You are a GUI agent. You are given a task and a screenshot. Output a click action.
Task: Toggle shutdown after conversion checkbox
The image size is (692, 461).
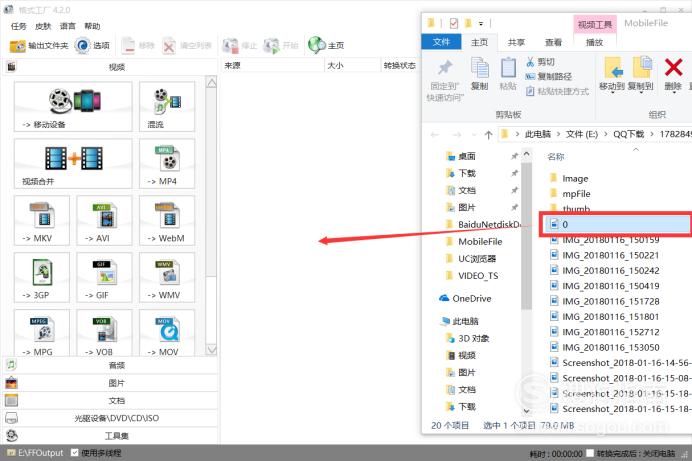coord(590,453)
